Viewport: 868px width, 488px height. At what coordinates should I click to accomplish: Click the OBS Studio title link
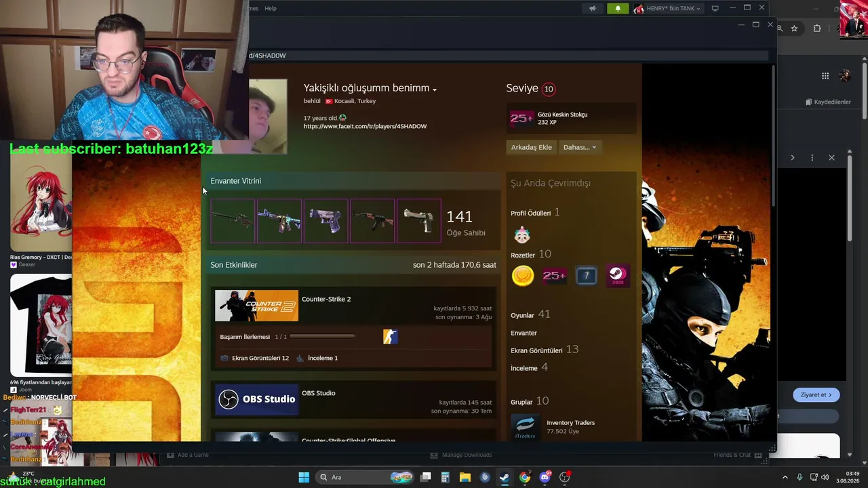click(319, 393)
